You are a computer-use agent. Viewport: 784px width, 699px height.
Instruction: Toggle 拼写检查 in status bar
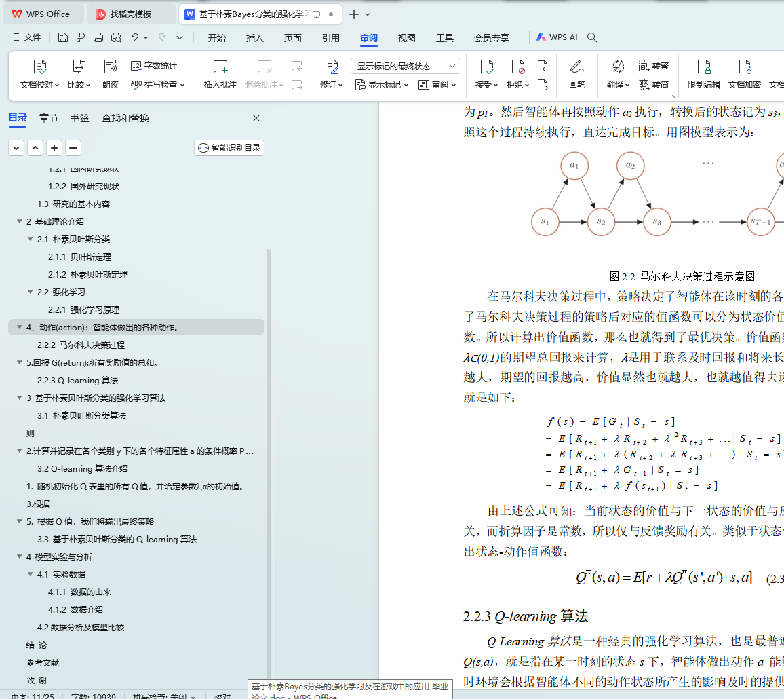pyautogui.click(x=164, y=696)
